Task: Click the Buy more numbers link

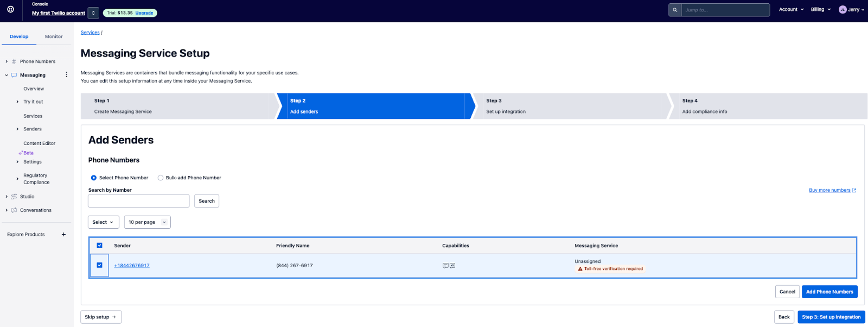Action: [829, 190]
